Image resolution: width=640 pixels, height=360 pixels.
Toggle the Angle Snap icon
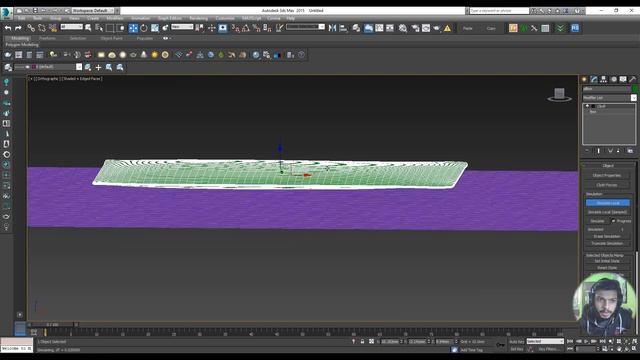coord(246,28)
